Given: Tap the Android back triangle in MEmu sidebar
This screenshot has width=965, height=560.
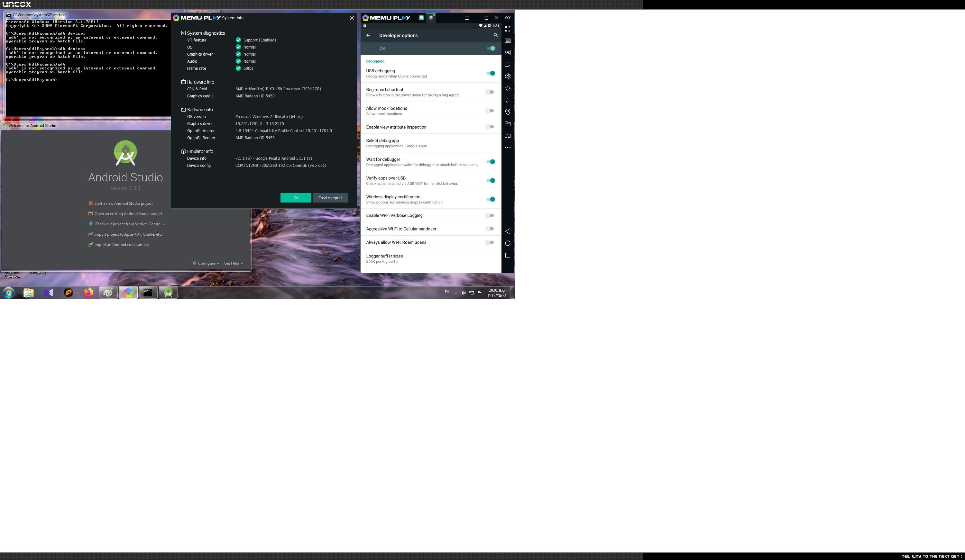Looking at the screenshot, I should pos(507,231).
